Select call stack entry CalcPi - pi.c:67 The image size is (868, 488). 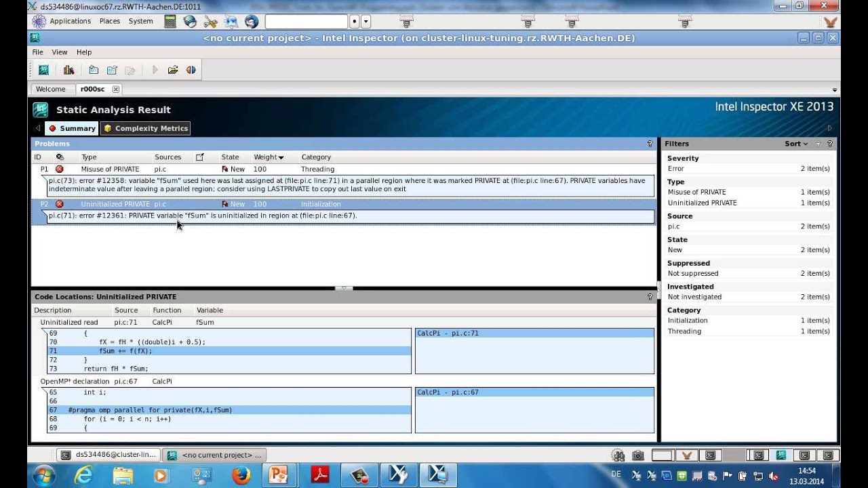pyautogui.click(x=534, y=392)
